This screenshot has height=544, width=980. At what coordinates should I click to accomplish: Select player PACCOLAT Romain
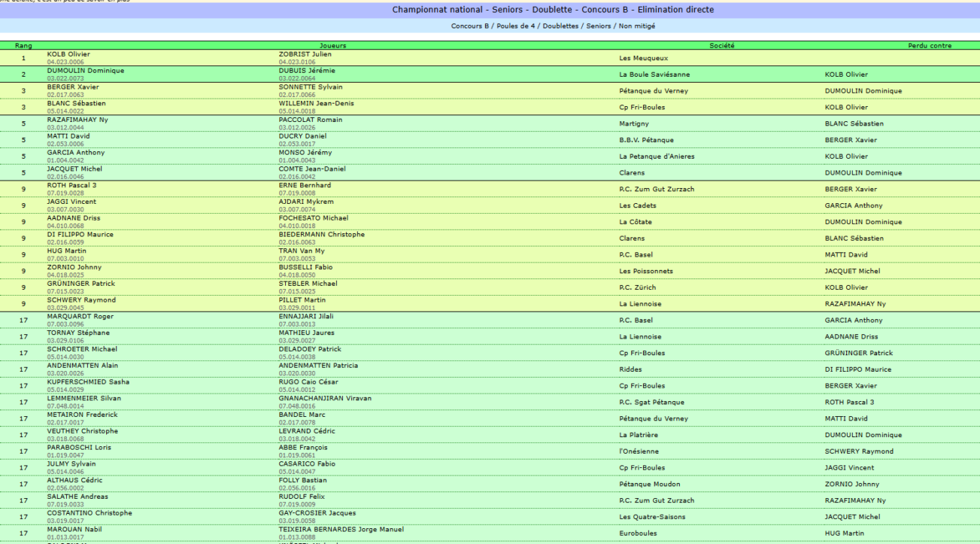pyautogui.click(x=310, y=120)
